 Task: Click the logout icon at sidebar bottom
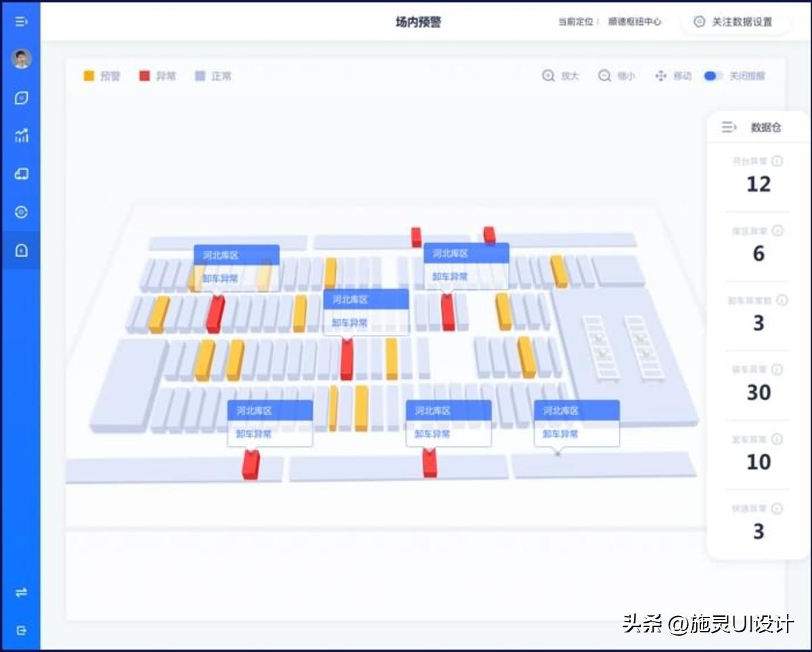(20, 628)
